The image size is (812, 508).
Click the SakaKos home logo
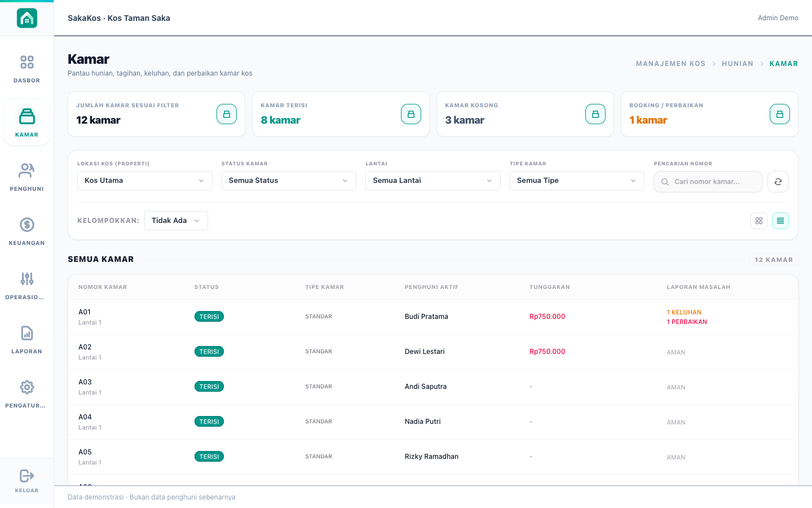(27, 18)
